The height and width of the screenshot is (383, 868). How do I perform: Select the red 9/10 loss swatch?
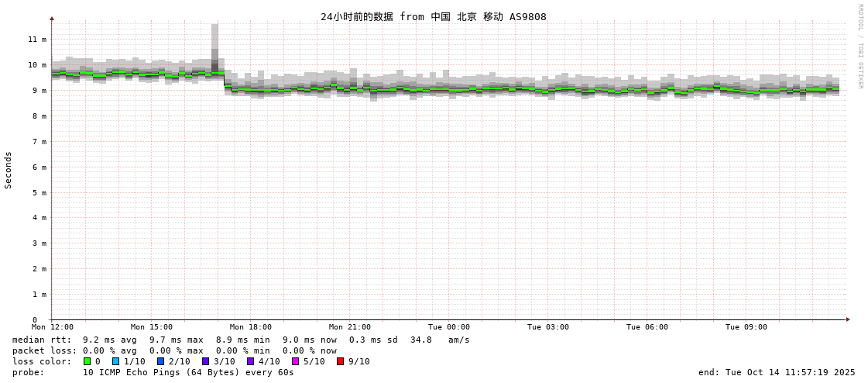point(340,361)
